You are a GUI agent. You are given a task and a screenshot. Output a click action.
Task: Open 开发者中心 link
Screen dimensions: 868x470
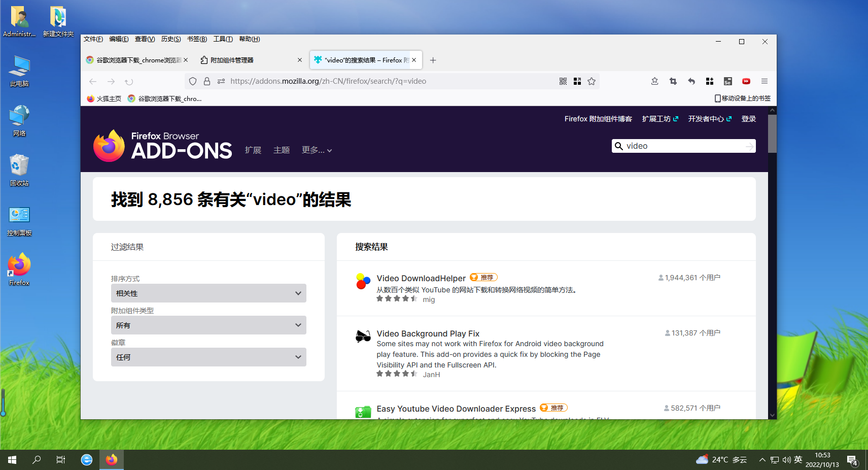point(710,119)
